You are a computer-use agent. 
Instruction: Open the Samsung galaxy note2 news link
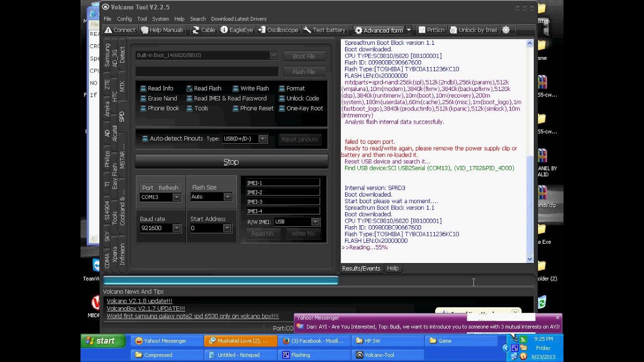click(x=193, y=316)
